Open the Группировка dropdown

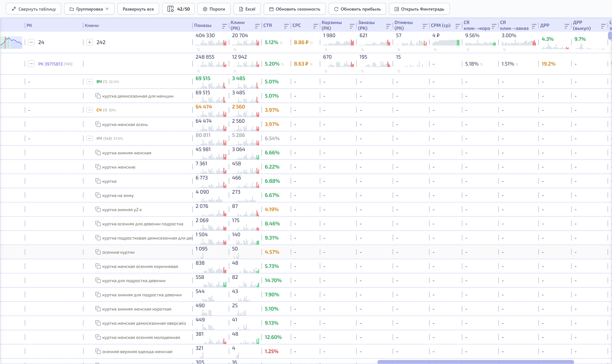tap(89, 9)
